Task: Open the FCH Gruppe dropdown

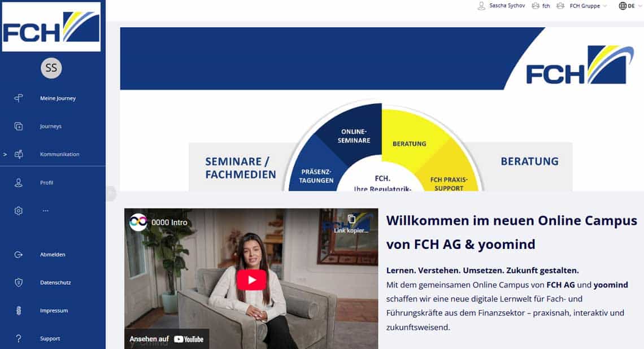Action: point(588,6)
